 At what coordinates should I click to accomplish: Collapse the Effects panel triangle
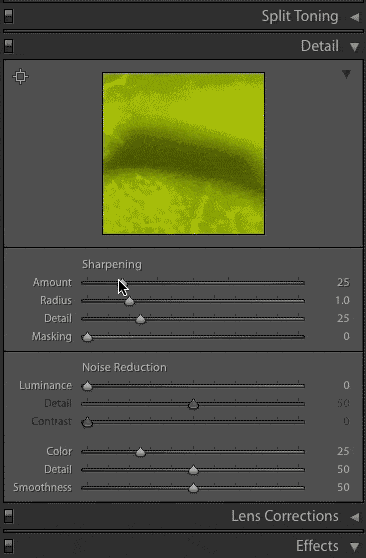click(355, 547)
